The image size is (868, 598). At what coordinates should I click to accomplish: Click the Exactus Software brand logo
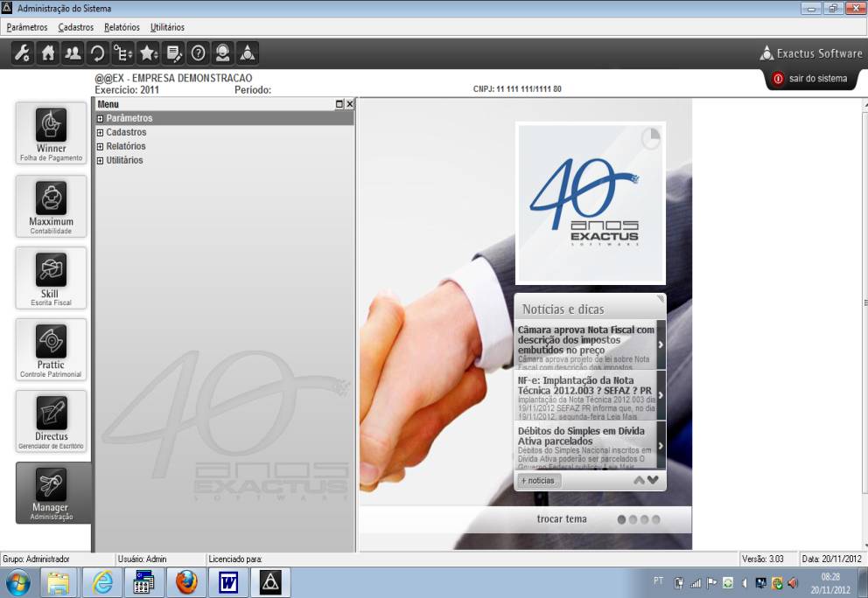[811, 53]
